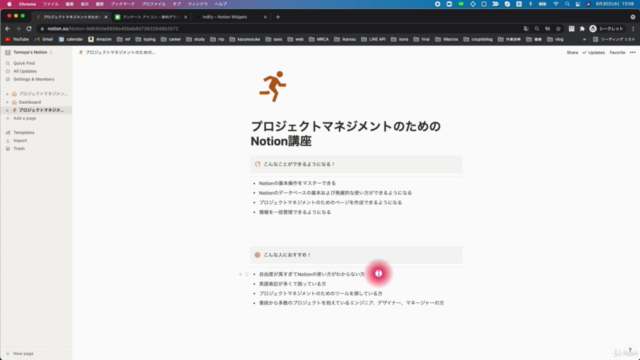Image resolution: width=640 pixels, height=360 pixels.
Task: Click the breadcrumb プロジェクトマネジメントのため...
Action: click(x=117, y=52)
